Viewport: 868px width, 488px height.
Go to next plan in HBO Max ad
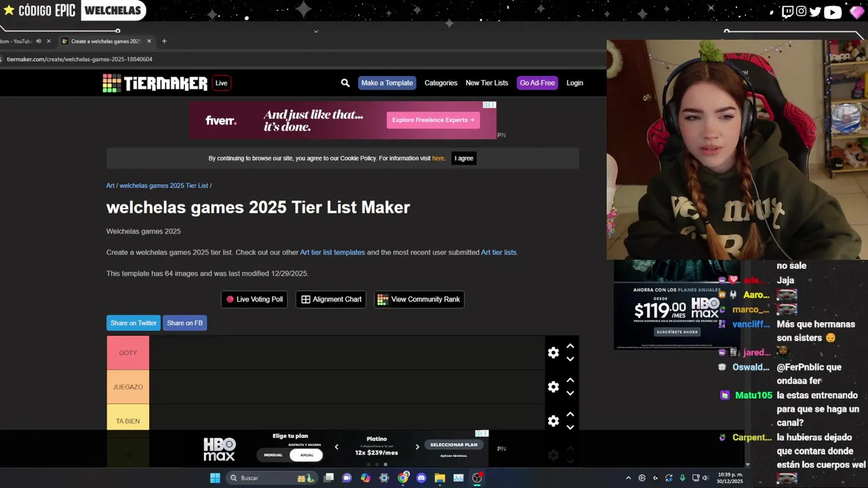pyautogui.click(x=417, y=447)
